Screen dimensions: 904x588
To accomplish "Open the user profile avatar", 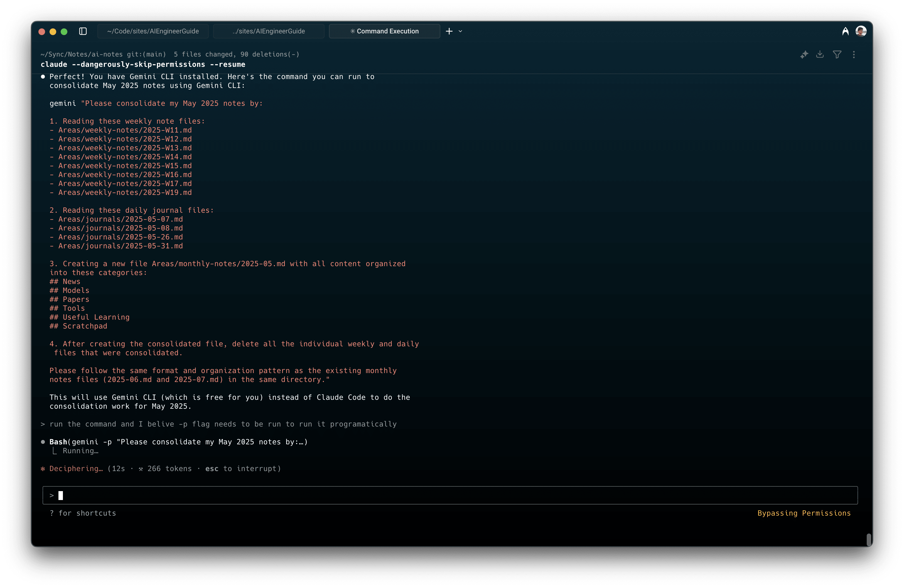I will 861,31.
